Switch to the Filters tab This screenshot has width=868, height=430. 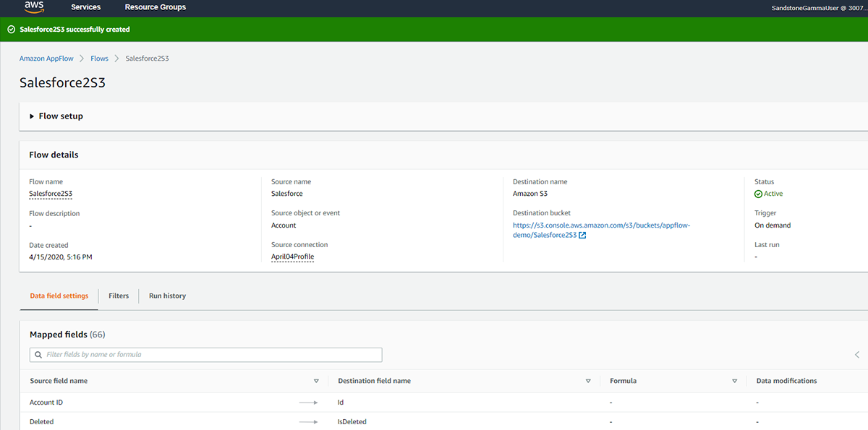coord(118,296)
